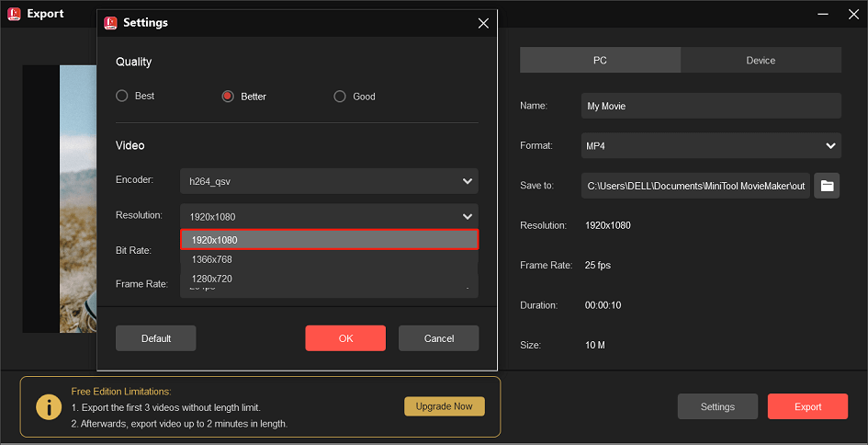The height and width of the screenshot is (445, 868).
Task: Click the folder browse icon beside Save to
Action: [x=827, y=186]
